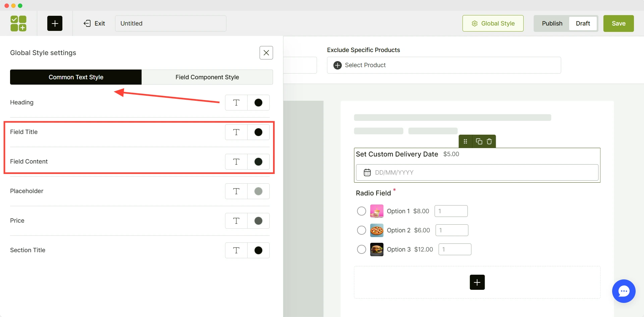Viewport: 644px width, 317px height.
Task: Click the Option 3 $12.00 price
Action: tap(423, 250)
